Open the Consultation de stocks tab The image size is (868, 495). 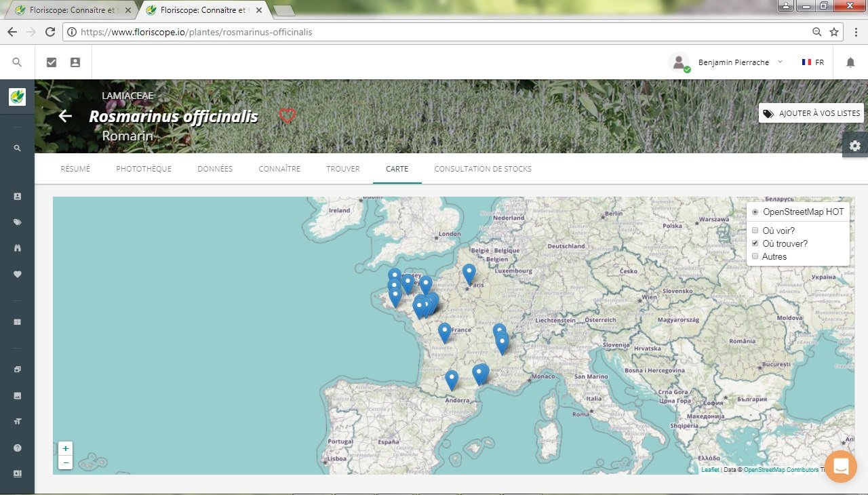(x=483, y=169)
